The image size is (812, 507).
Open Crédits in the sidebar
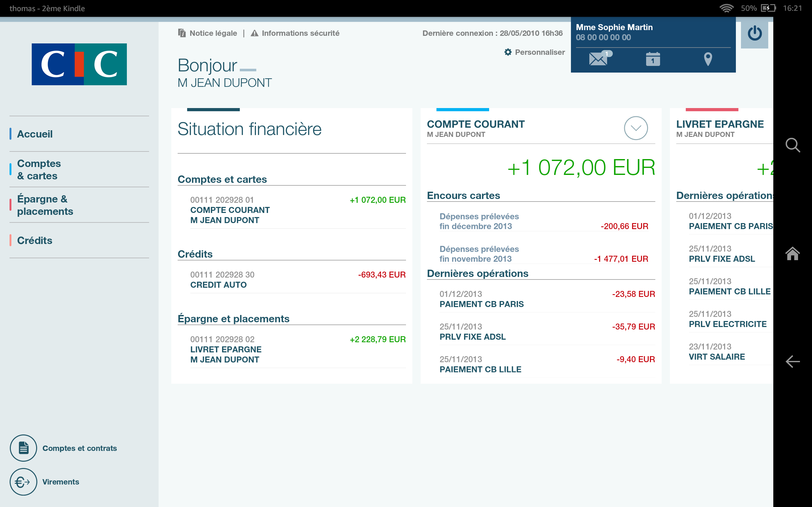[x=35, y=241]
